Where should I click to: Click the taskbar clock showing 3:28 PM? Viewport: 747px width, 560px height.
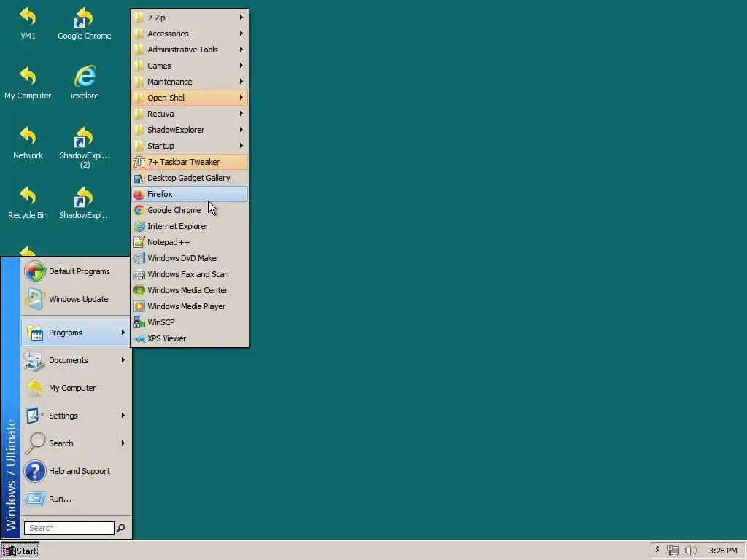pyautogui.click(x=722, y=551)
